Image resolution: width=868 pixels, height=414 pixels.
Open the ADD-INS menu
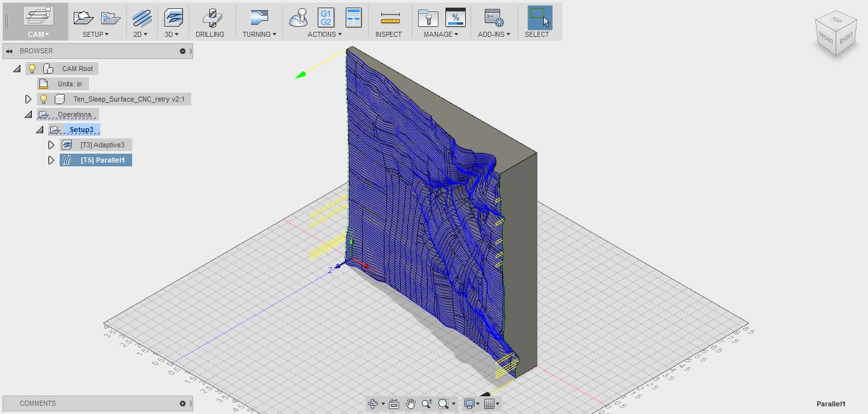(x=494, y=34)
